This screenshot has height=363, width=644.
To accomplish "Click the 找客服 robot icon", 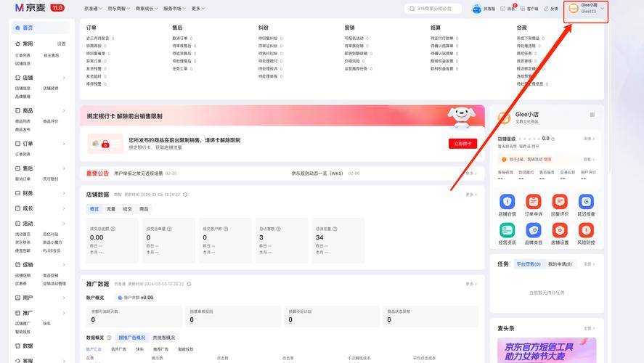I will (476, 9).
